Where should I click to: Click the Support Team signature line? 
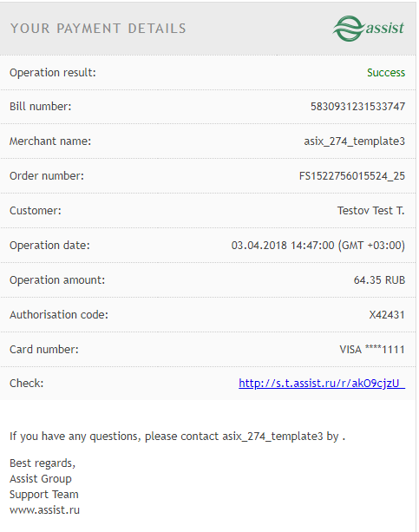pyautogui.click(x=43, y=495)
